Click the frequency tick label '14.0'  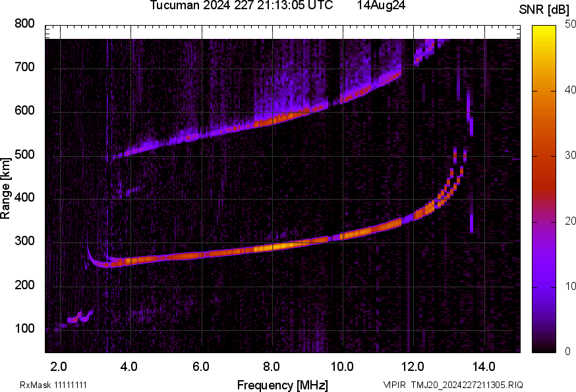point(484,367)
